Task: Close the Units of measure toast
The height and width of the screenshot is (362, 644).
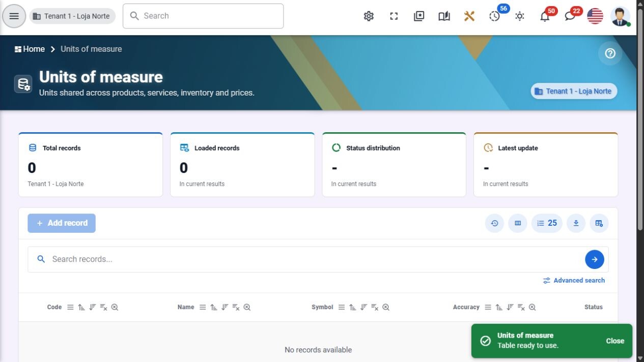Action: point(615,341)
